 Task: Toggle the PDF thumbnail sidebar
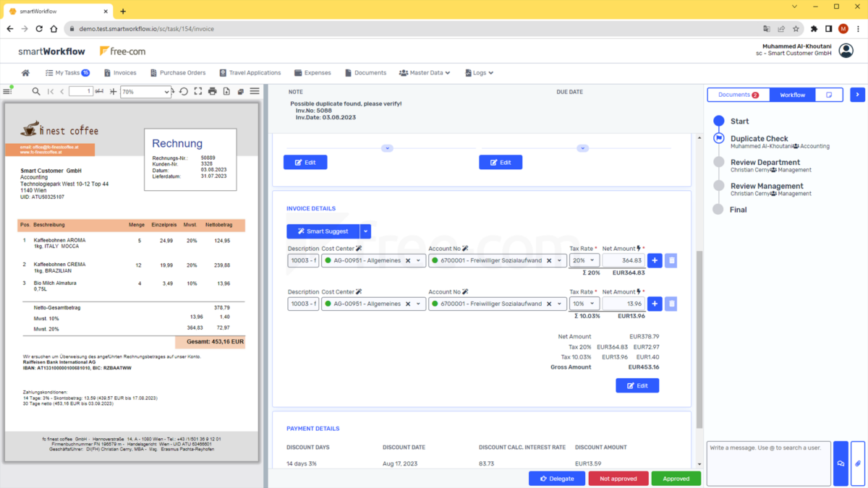pyautogui.click(x=9, y=91)
